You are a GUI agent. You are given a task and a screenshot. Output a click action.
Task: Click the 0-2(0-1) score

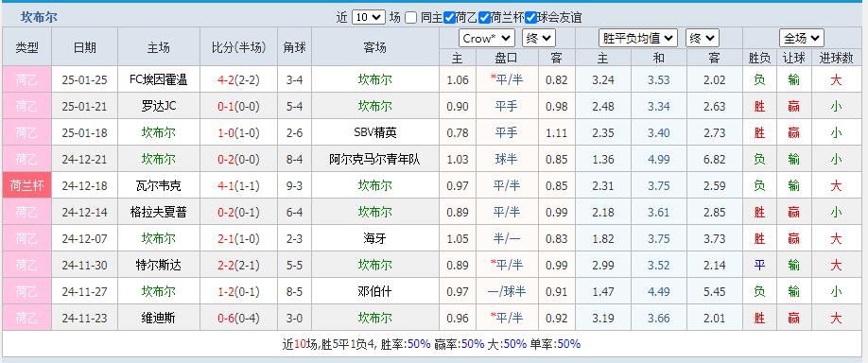tap(238, 213)
